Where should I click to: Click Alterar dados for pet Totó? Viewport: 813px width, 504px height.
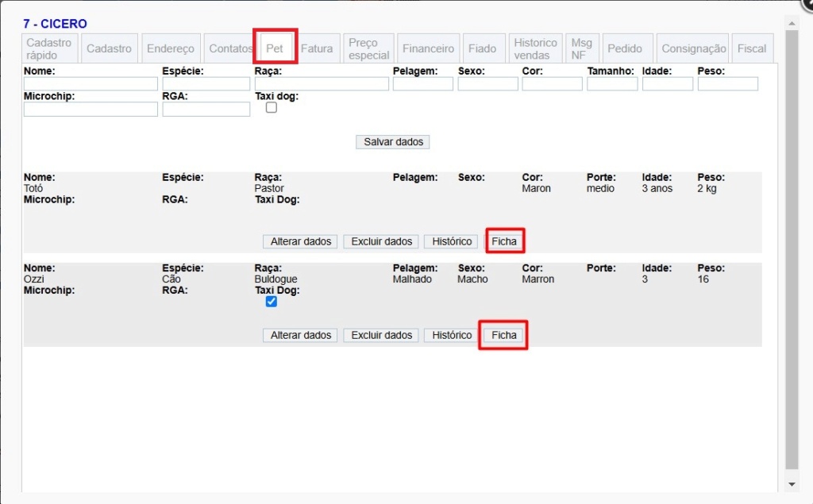301,241
